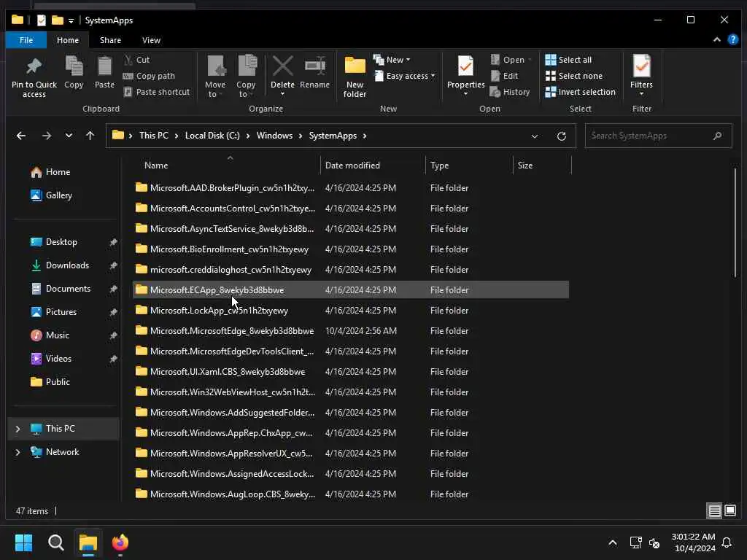Open the Copy to dropdown

(246, 77)
